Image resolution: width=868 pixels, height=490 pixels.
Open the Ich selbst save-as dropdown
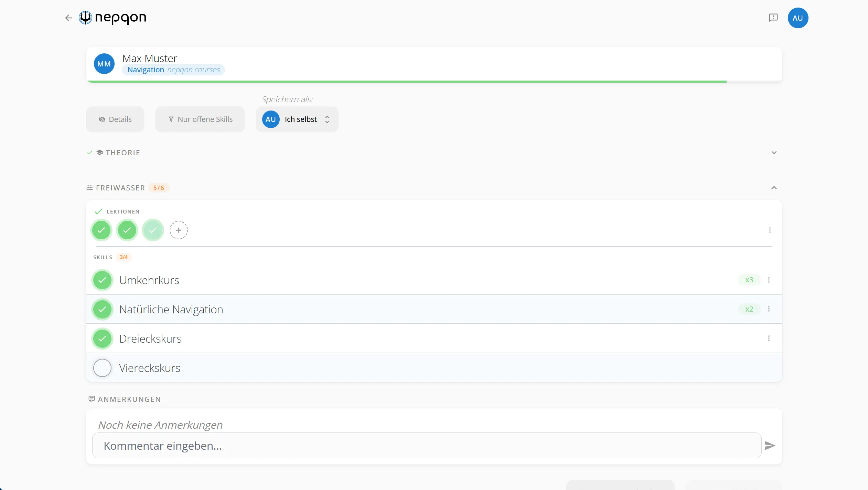(297, 119)
